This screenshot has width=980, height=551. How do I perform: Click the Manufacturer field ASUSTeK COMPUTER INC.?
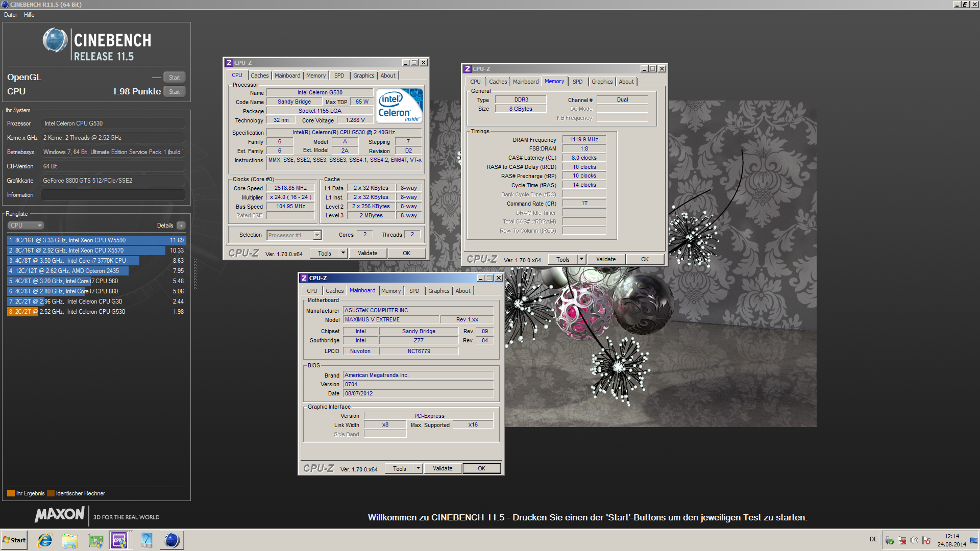tap(418, 311)
